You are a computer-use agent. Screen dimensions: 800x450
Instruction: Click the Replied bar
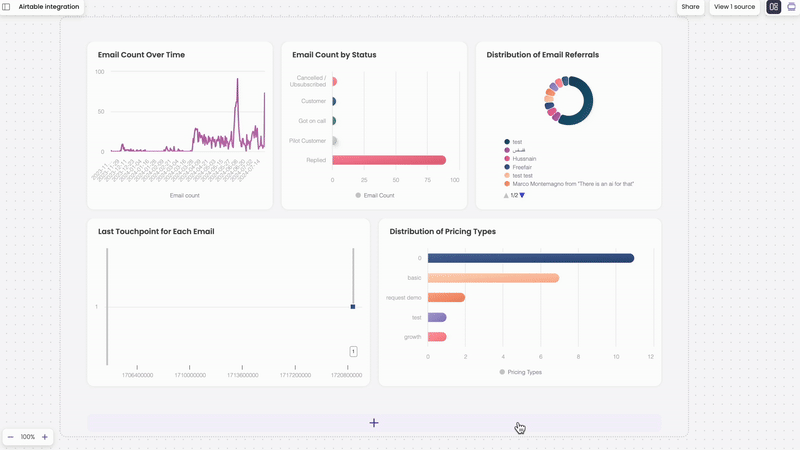tap(389, 160)
